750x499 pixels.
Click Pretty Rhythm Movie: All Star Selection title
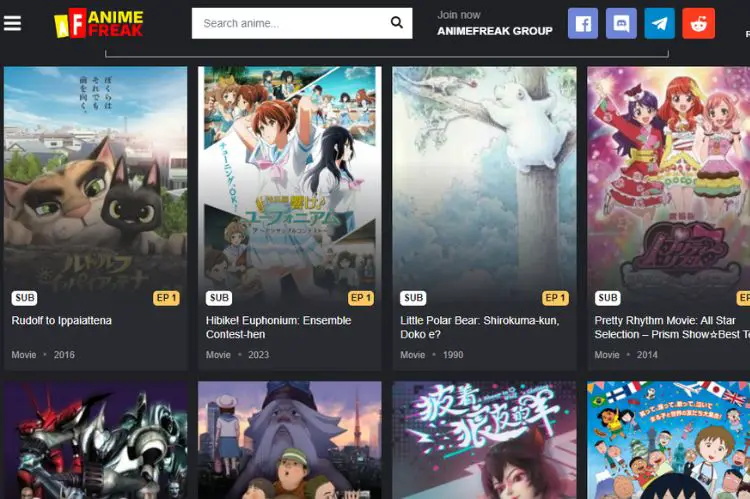click(672, 327)
